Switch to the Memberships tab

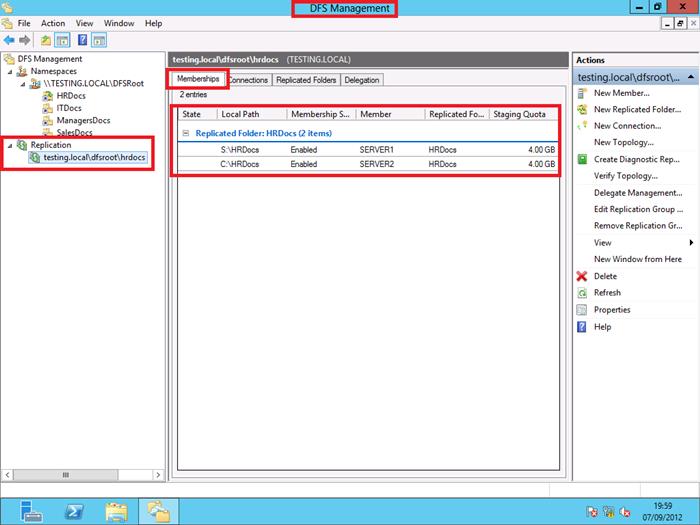pyautogui.click(x=198, y=79)
